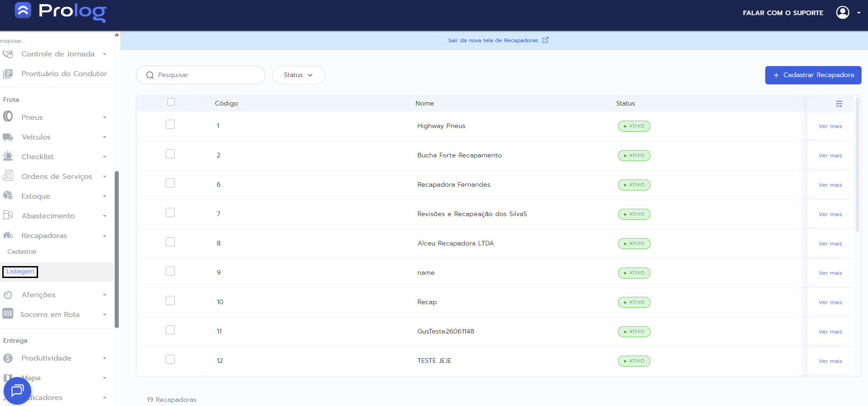Check the box for Highway Pneus row
Viewport: 868px width, 406px height.
click(170, 125)
